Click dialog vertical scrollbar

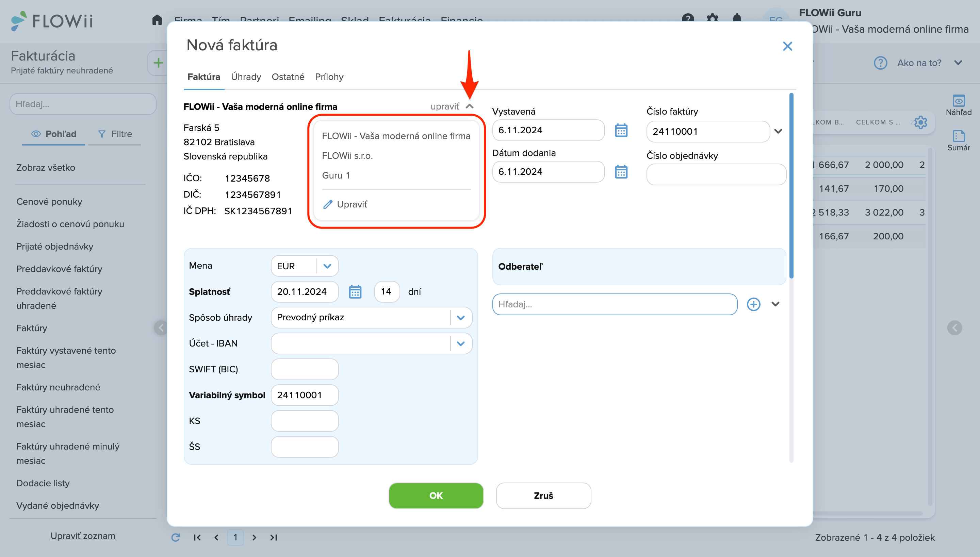click(x=791, y=186)
